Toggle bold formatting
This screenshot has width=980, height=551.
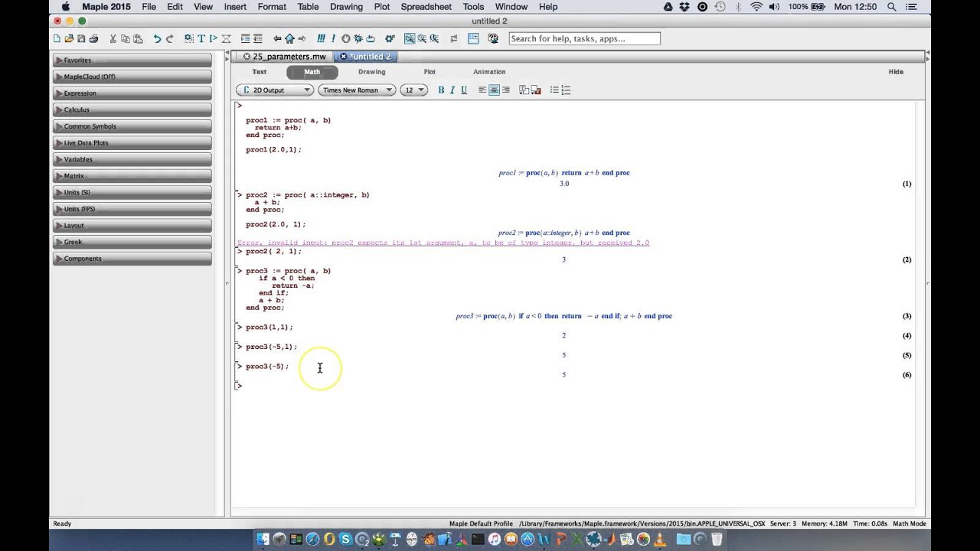click(x=441, y=90)
